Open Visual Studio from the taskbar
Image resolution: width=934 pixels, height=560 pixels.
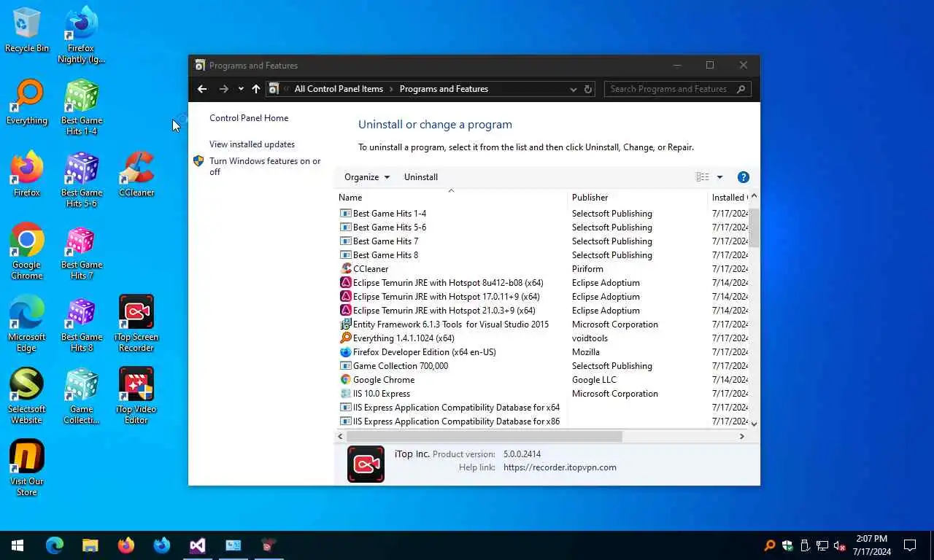coord(197,545)
